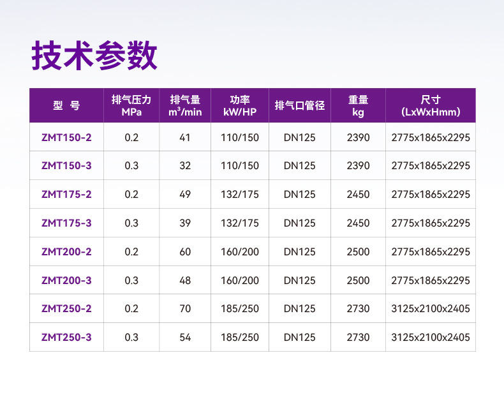Viewport: 504px width, 420px height.
Task: Click the 技术参数 heading
Action: click(94, 56)
